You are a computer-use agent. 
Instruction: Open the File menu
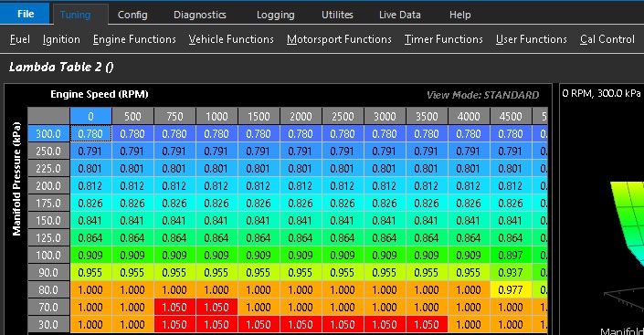coord(25,14)
